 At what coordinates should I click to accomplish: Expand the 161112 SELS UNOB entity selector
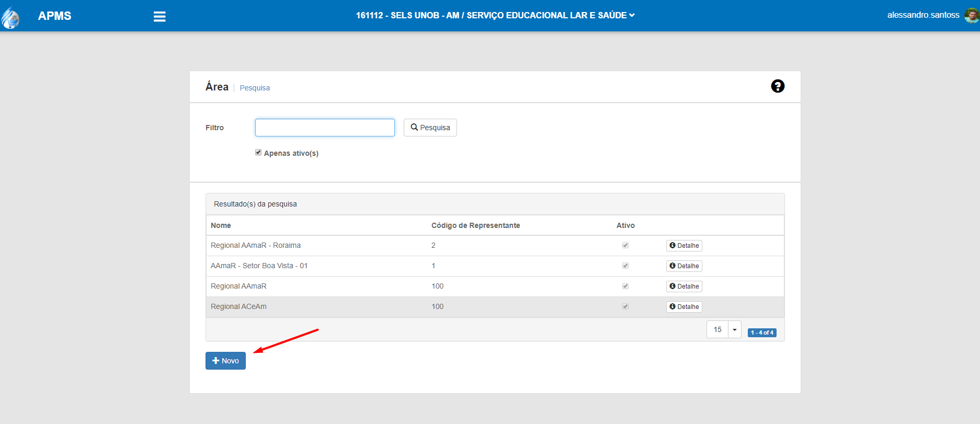click(495, 15)
